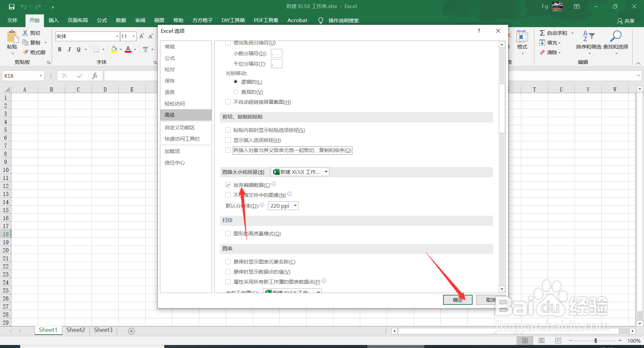Viewport: 644px width, 348px height.
Task: Open the Fill Color tool
Action: [x=114, y=49]
